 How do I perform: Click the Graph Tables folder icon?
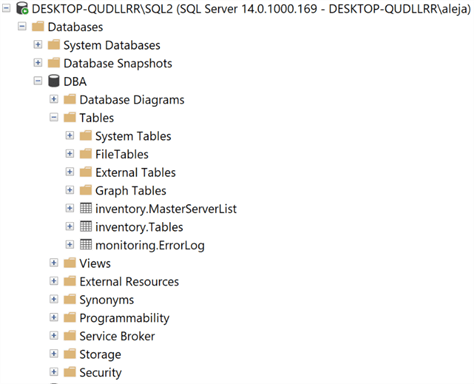86,190
